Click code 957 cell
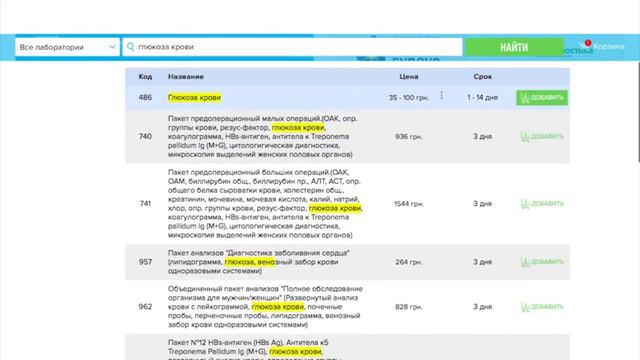The image size is (640, 360). point(145,262)
